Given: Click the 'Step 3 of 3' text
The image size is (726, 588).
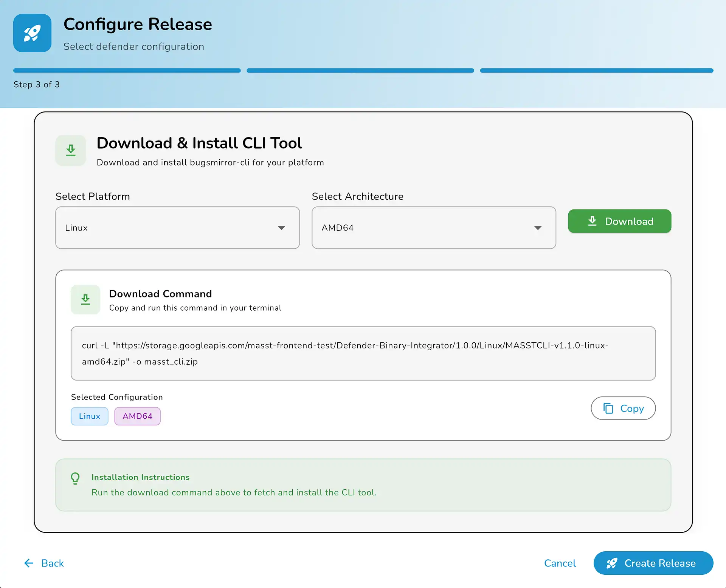Looking at the screenshot, I should [x=37, y=85].
